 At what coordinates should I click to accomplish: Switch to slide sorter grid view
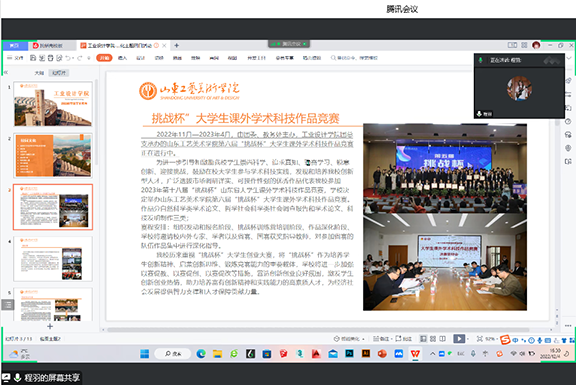(x=433, y=338)
